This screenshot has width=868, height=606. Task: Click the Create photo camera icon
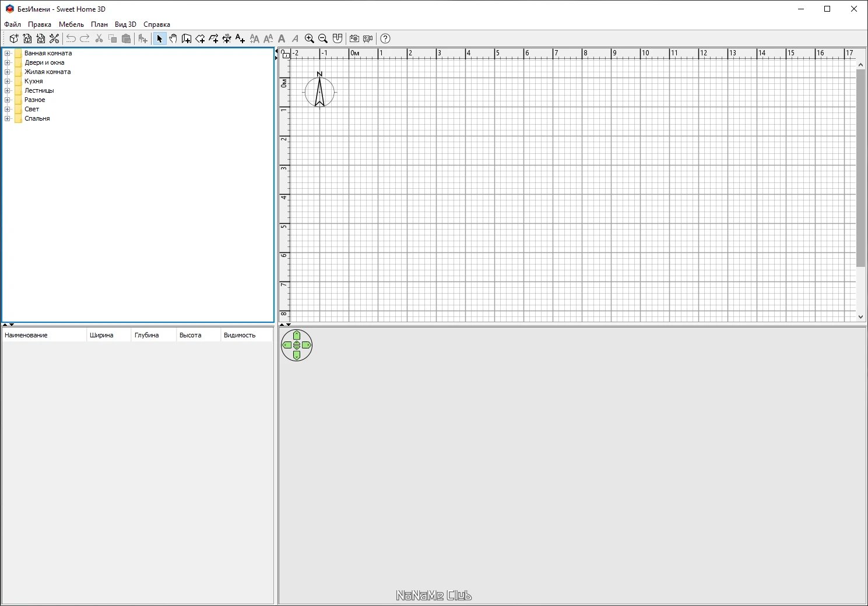click(x=354, y=38)
